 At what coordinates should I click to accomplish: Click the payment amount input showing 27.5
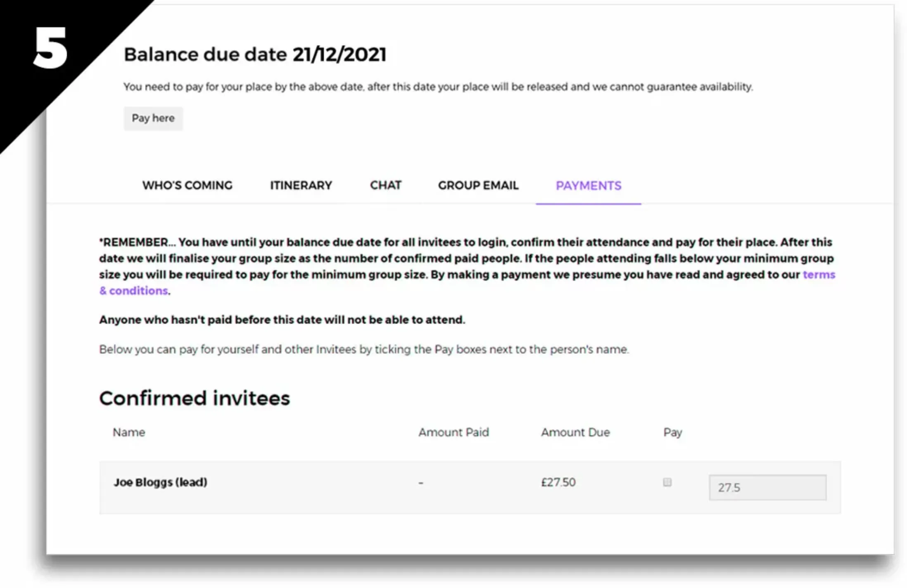tap(767, 487)
